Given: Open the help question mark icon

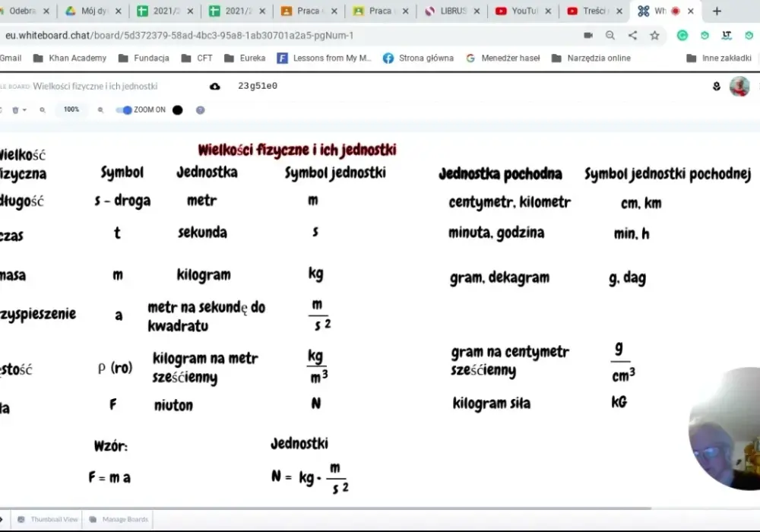Looking at the screenshot, I should (200, 110).
